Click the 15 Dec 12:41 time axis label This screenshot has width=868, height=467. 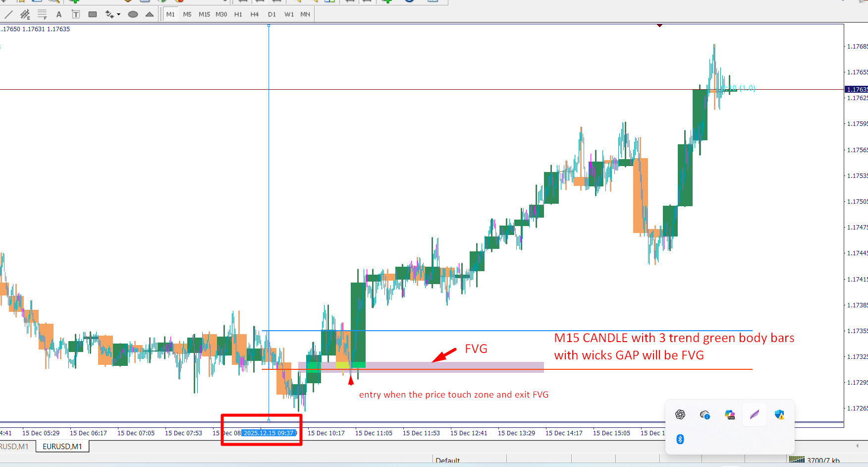[469, 433]
